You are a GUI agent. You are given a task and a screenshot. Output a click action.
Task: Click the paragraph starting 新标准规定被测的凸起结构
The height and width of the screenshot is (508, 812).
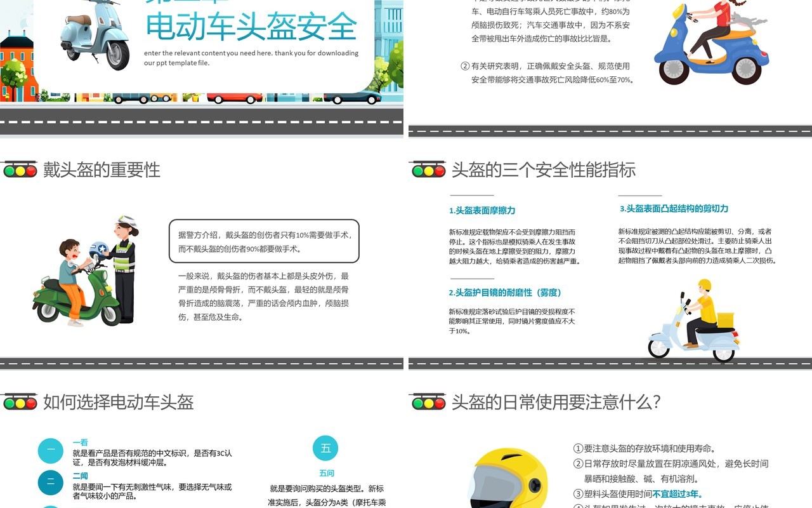[x=698, y=246]
